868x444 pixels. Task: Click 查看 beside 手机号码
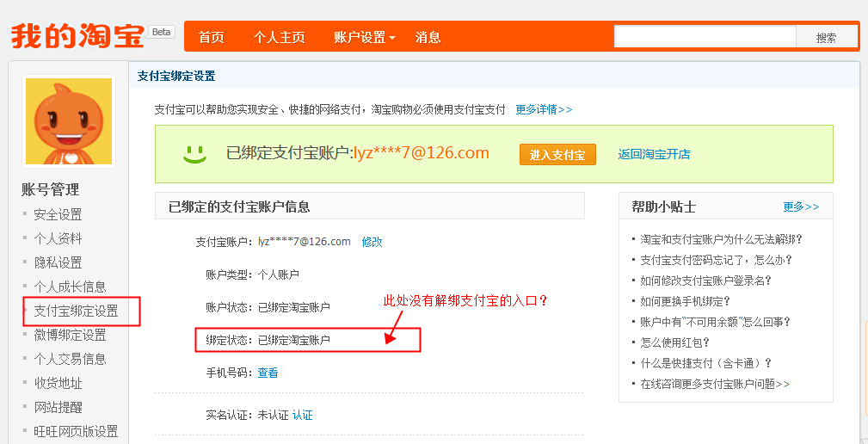tap(268, 373)
